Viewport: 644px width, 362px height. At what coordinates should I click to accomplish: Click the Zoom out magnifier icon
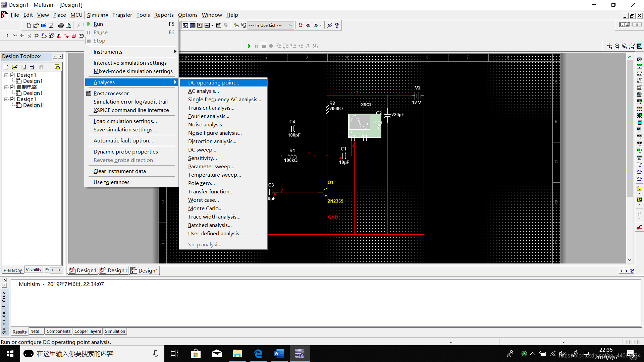tap(617, 46)
